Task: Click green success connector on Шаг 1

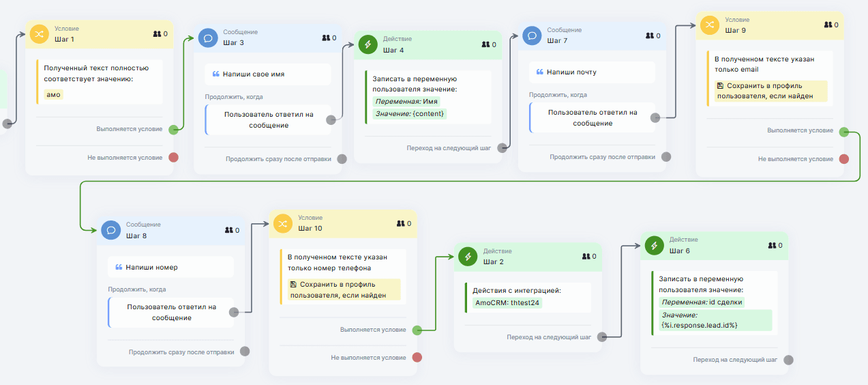Action: (x=174, y=128)
